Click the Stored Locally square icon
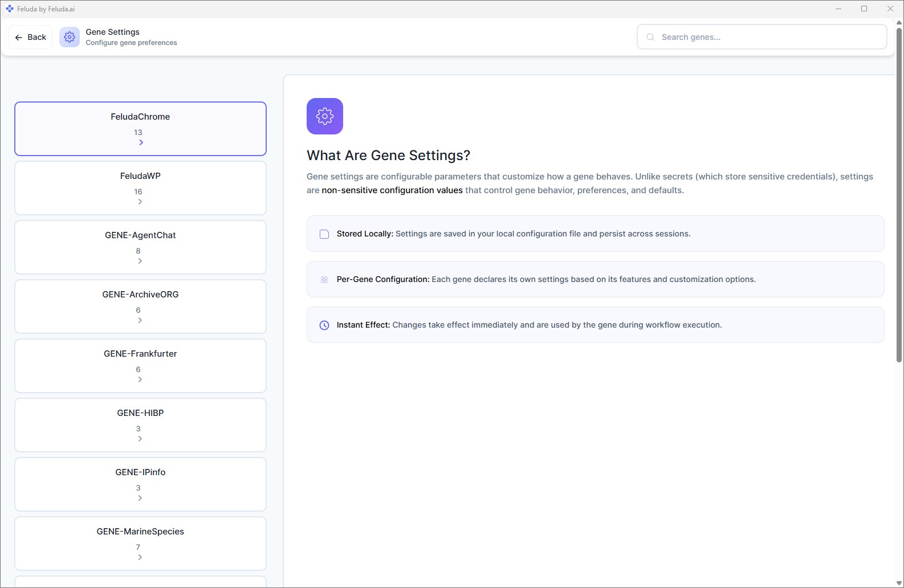Screen dimensions: 904x588 [324, 234]
